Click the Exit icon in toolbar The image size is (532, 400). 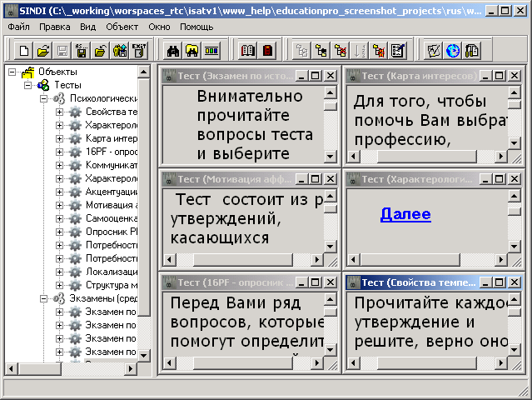point(140,51)
